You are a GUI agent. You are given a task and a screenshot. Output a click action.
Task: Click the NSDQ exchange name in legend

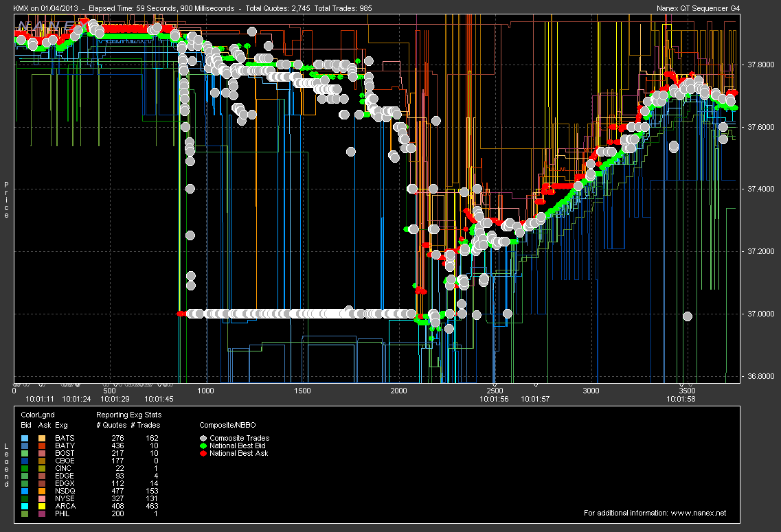coord(65,491)
